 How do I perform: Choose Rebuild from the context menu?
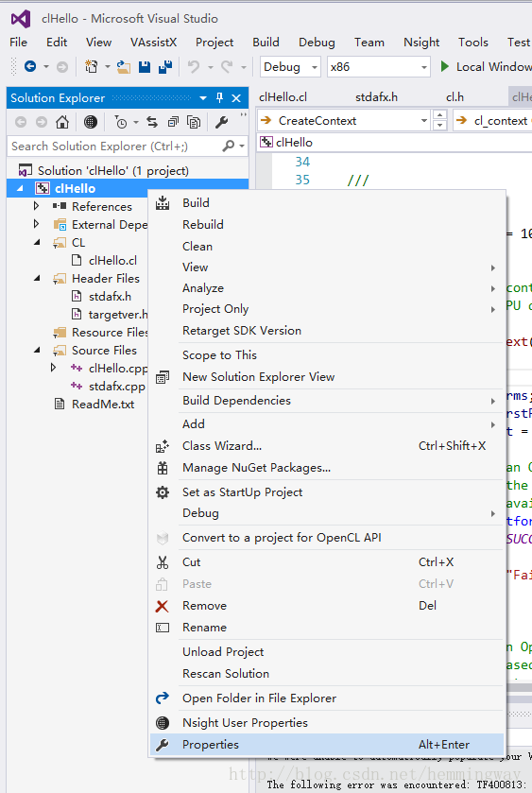327,225
